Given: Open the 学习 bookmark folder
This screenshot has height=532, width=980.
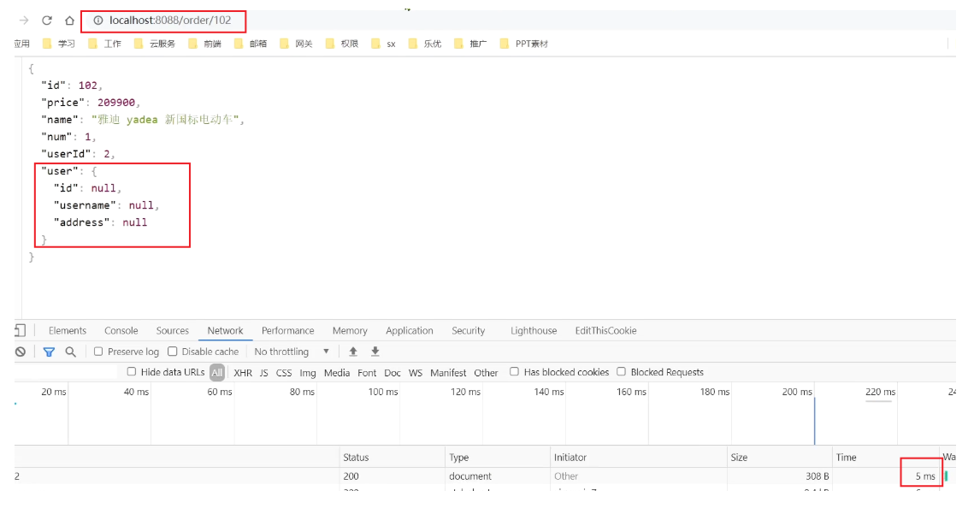Looking at the screenshot, I should [x=59, y=44].
